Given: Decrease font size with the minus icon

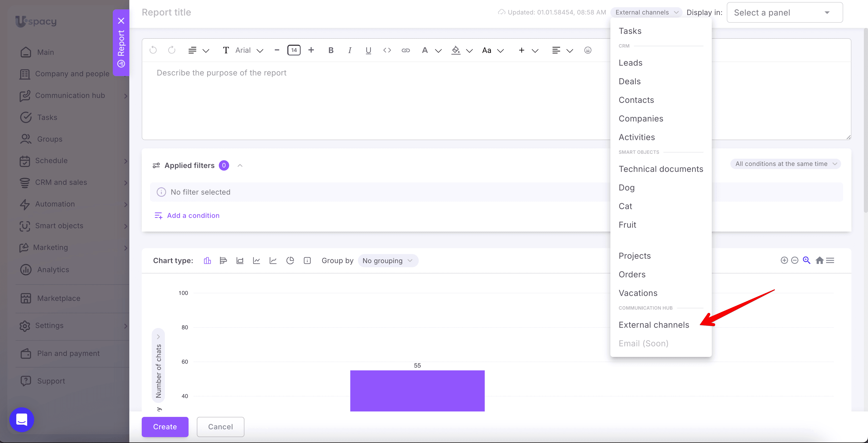Looking at the screenshot, I should coord(277,50).
